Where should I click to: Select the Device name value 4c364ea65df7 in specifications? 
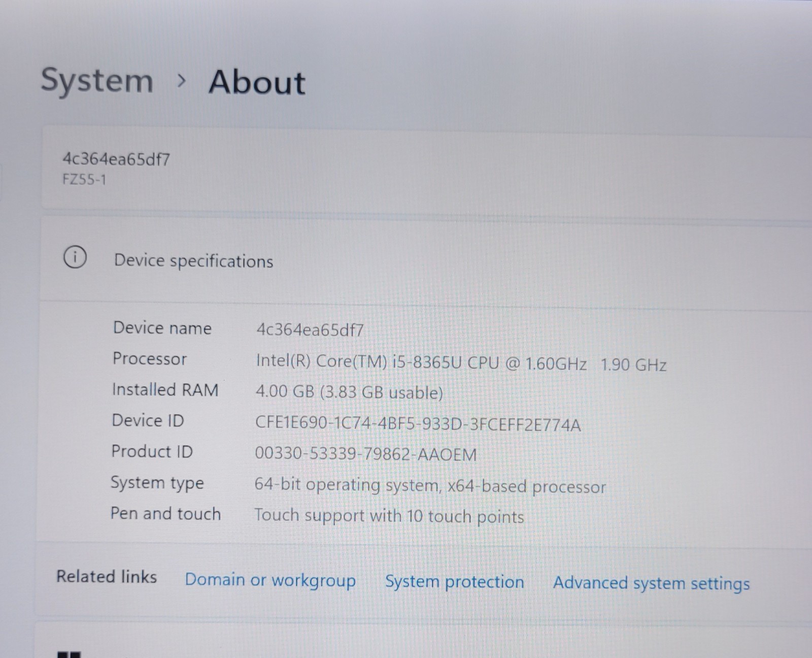pos(310,330)
